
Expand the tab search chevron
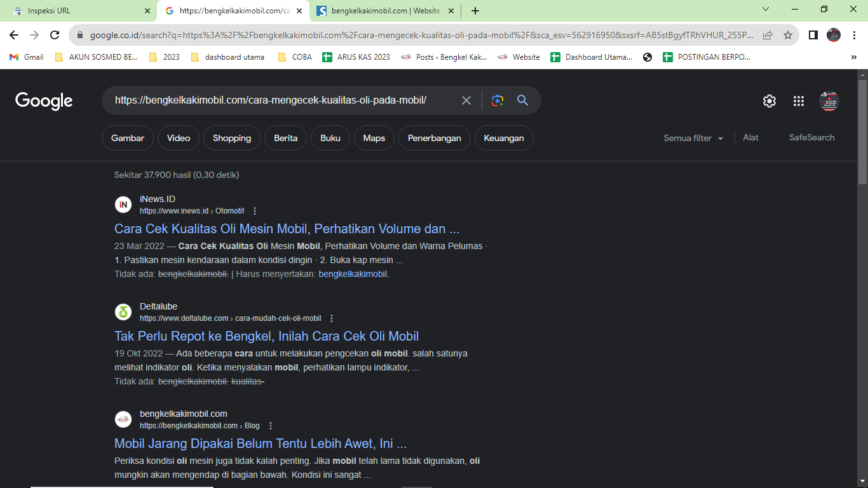[x=766, y=9]
